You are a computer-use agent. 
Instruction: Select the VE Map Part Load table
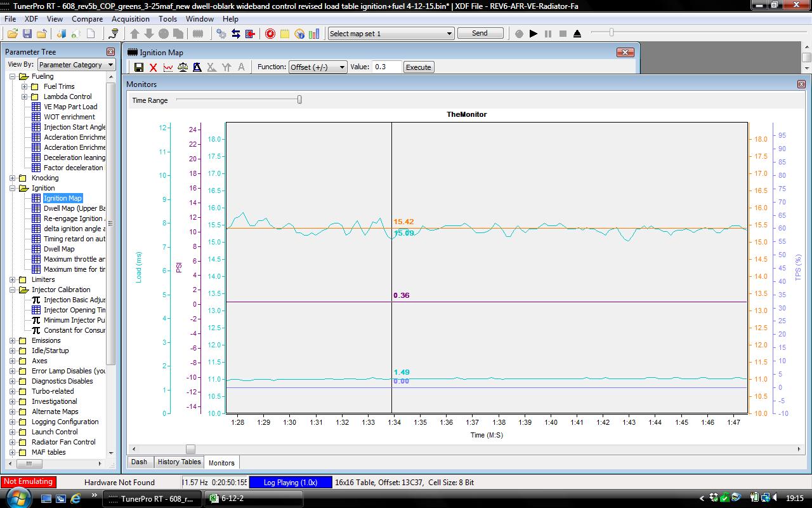(x=70, y=107)
